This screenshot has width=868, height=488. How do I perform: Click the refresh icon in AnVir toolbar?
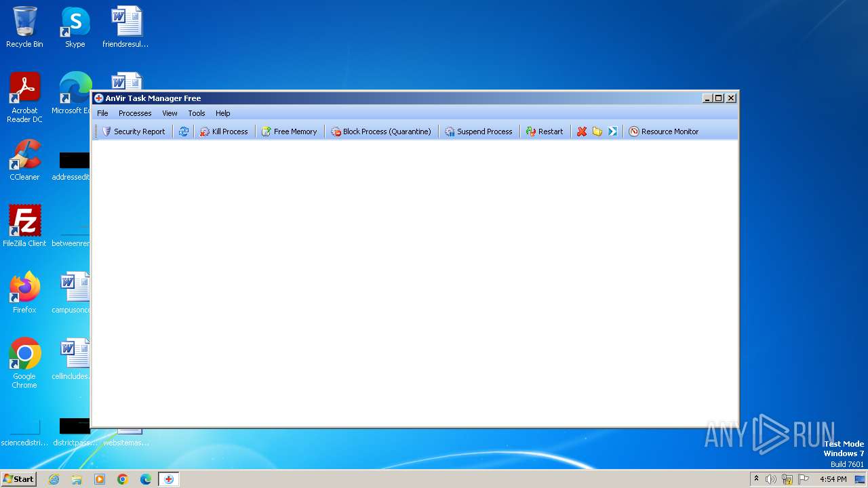[184, 131]
